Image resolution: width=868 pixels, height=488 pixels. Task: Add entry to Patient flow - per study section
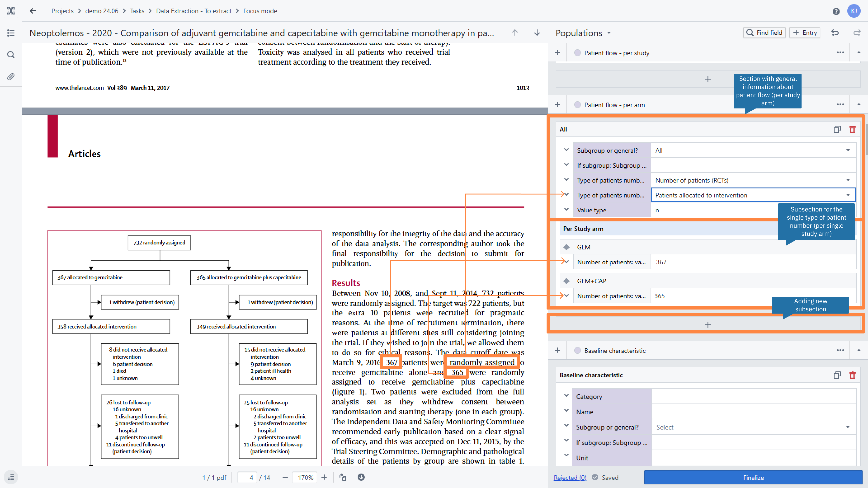pos(557,53)
